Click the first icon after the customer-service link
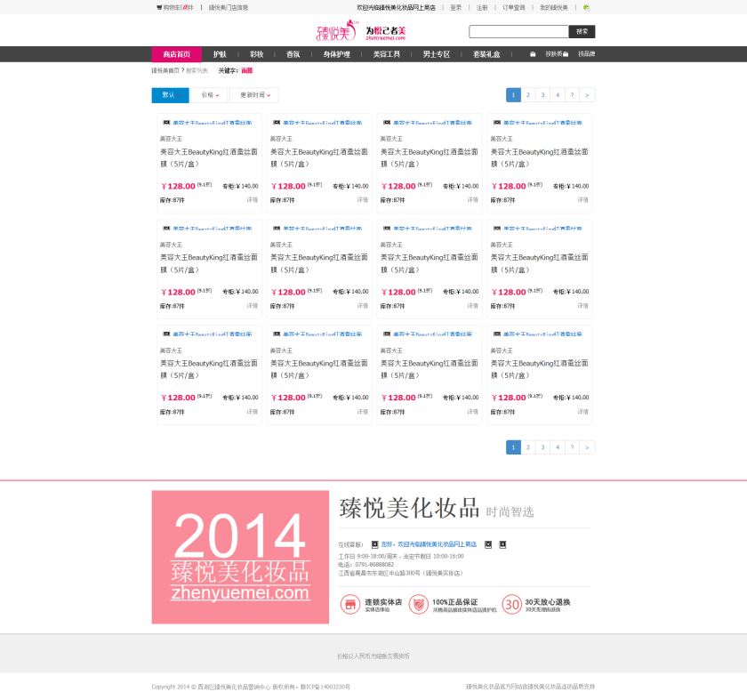Image resolution: width=747 pixels, height=700 pixels. click(x=488, y=544)
